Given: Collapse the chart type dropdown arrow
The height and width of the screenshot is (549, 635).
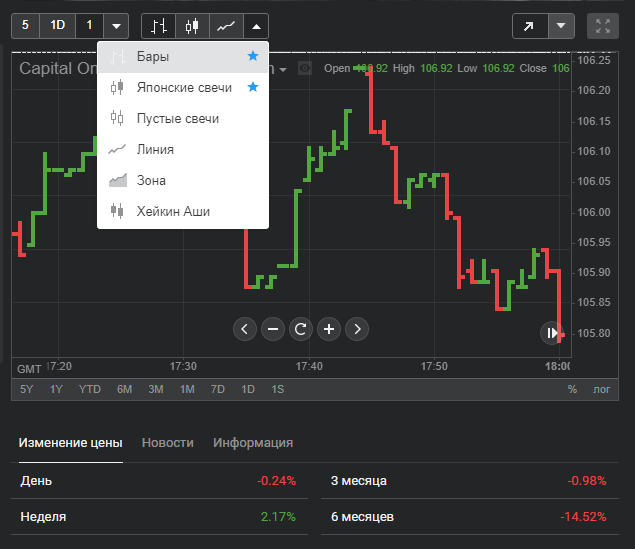Looking at the screenshot, I should pos(256,25).
